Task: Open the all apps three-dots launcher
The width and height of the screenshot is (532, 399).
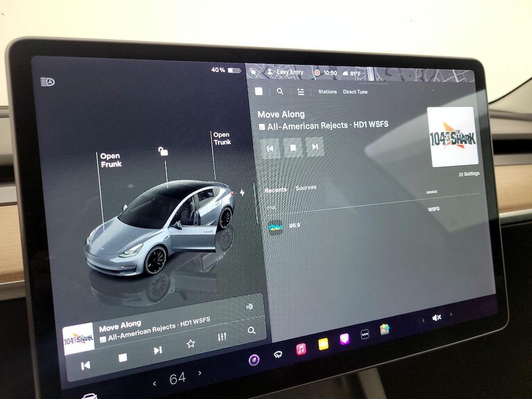Action: pyautogui.click(x=365, y=334)
